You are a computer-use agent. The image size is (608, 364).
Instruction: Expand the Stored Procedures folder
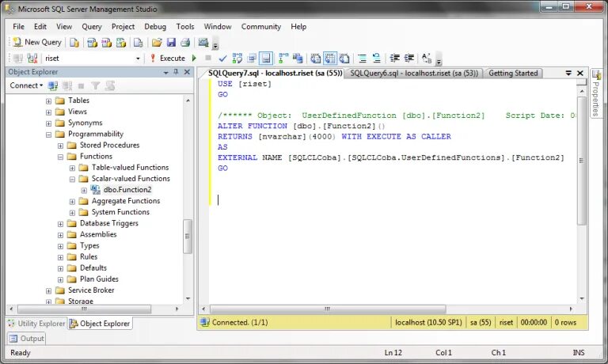[x=60, y=146]
